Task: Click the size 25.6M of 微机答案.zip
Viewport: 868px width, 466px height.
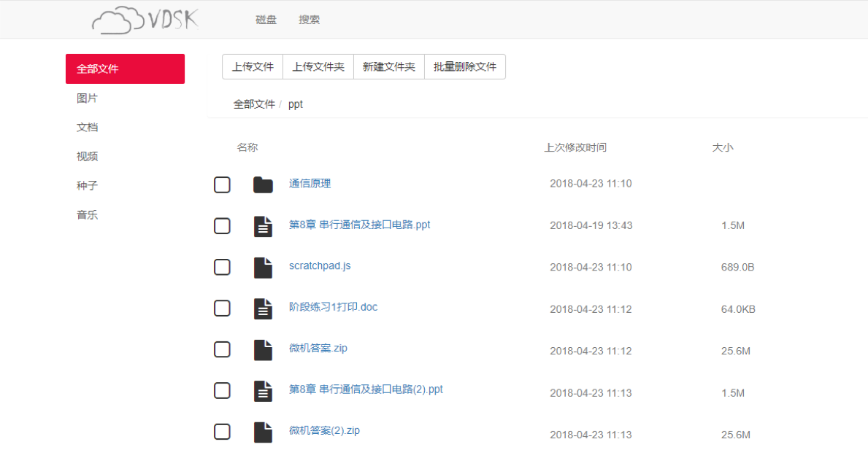Action: pos(736,351)
